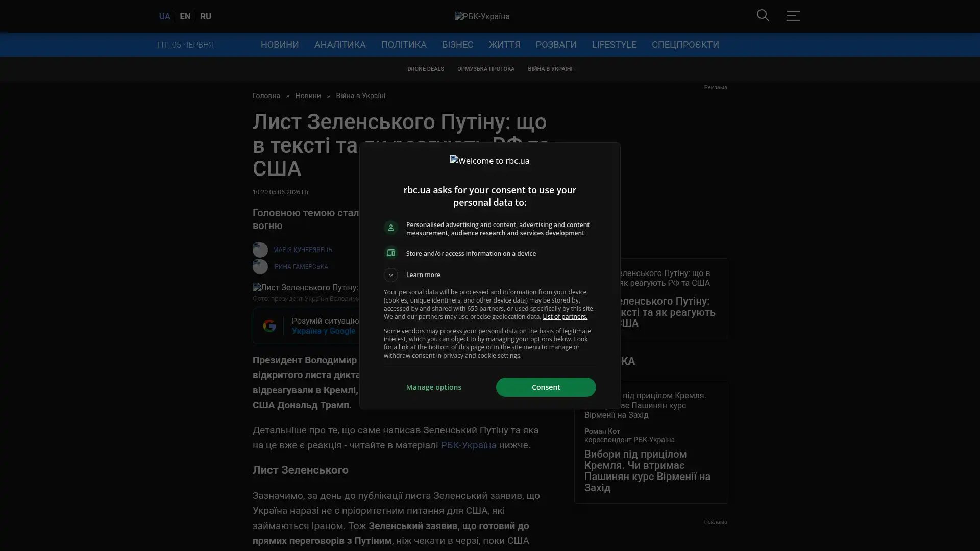Open Україна у Google link
Screen dimensions: 980x551
(x=324, y=331)
